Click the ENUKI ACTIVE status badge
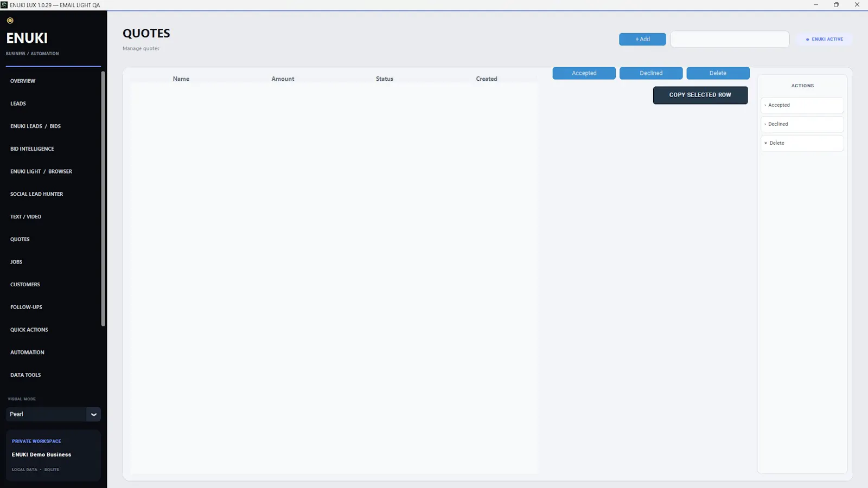The height and width of the screenshot is (488, 868). click(x=825, y=39)
